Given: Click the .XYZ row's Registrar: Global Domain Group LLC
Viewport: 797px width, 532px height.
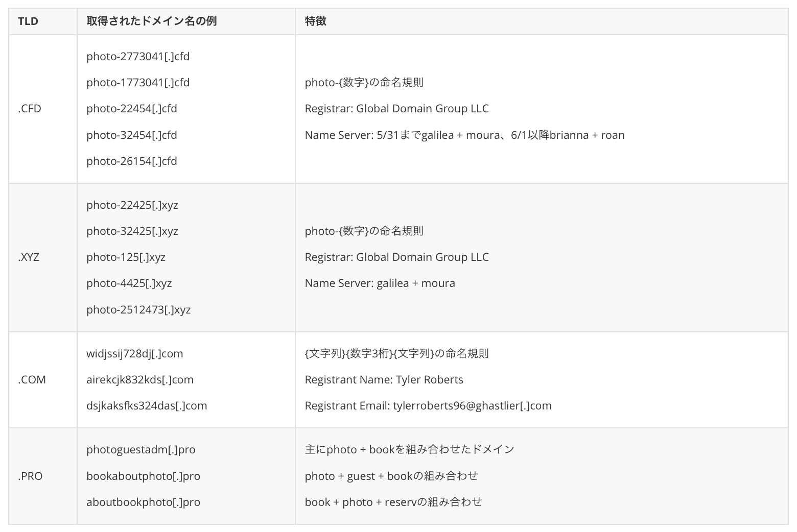Looking at the screenshot, I should pyautogui.click(x=397, y=257).
